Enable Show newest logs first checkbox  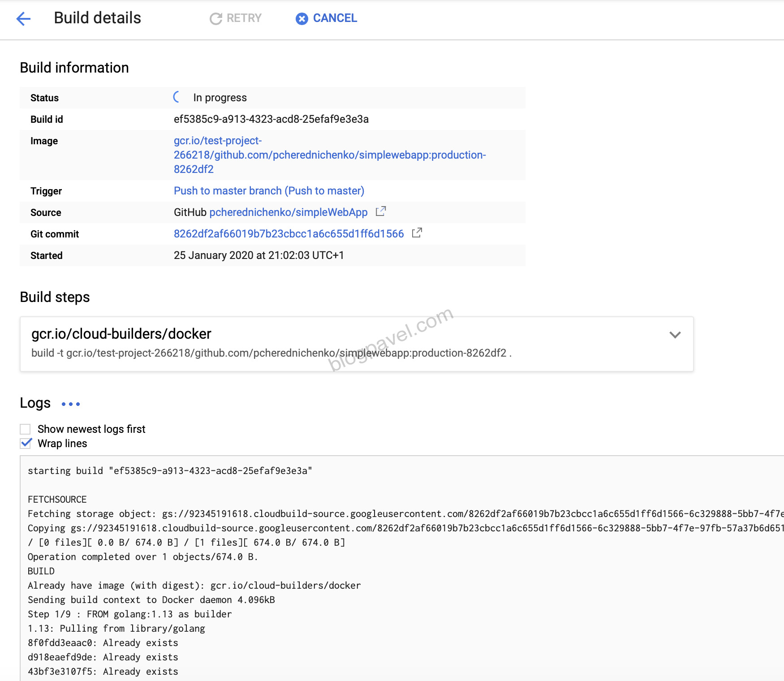tap(26, 429)
